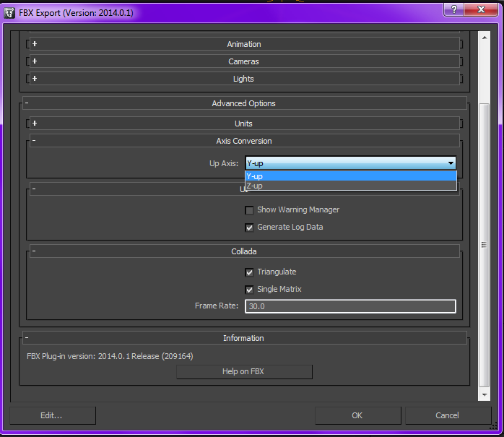The width and height of the screenshot is (504, 437).
Task: Click the scrollbar up arrow
Action: [485, 38]
